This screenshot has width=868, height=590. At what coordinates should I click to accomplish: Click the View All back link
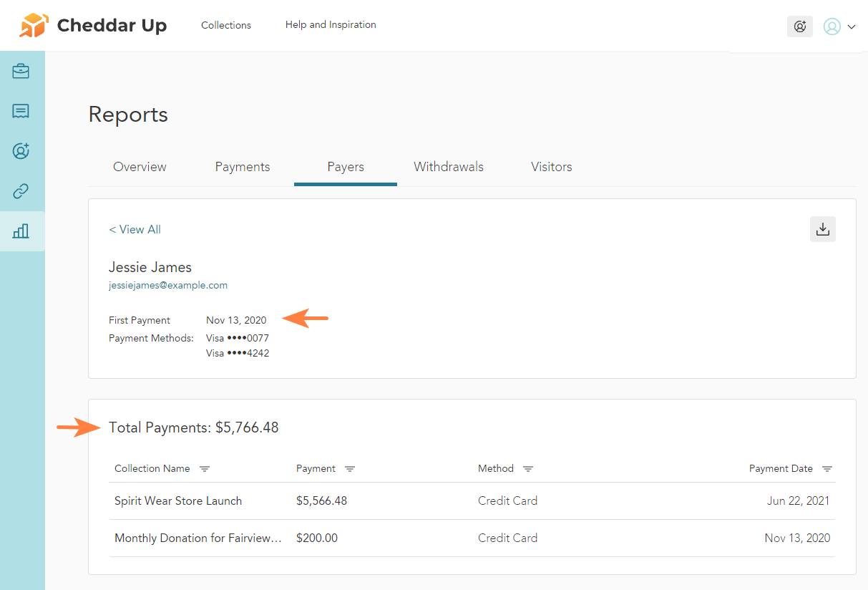tap(135, 229)
